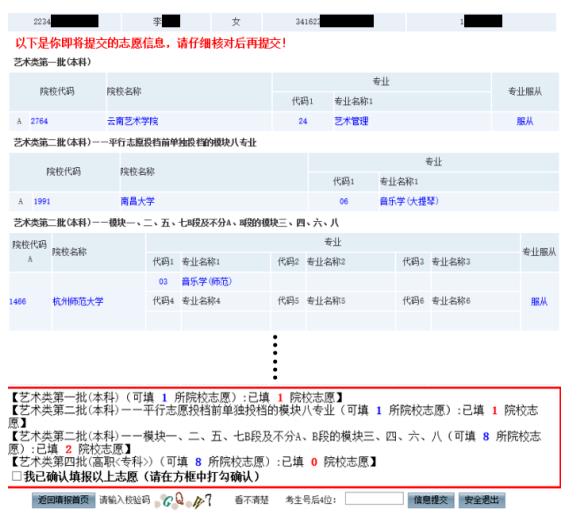Click the 艺术管理 major link
The height and width of the screenshot is (520, 579).
[351, 121]
